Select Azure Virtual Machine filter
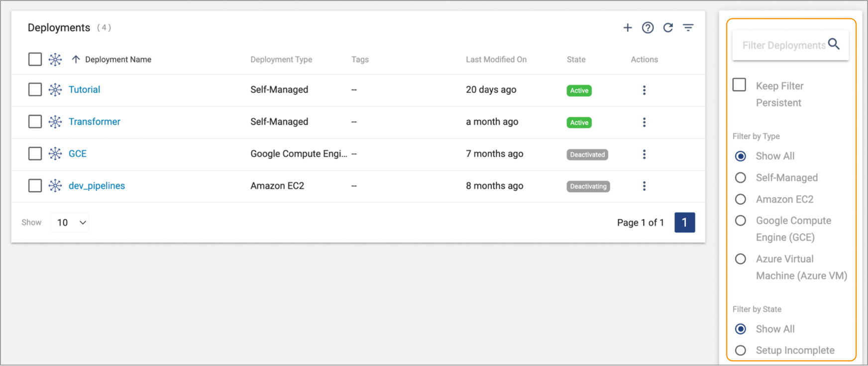 [741, 259]
